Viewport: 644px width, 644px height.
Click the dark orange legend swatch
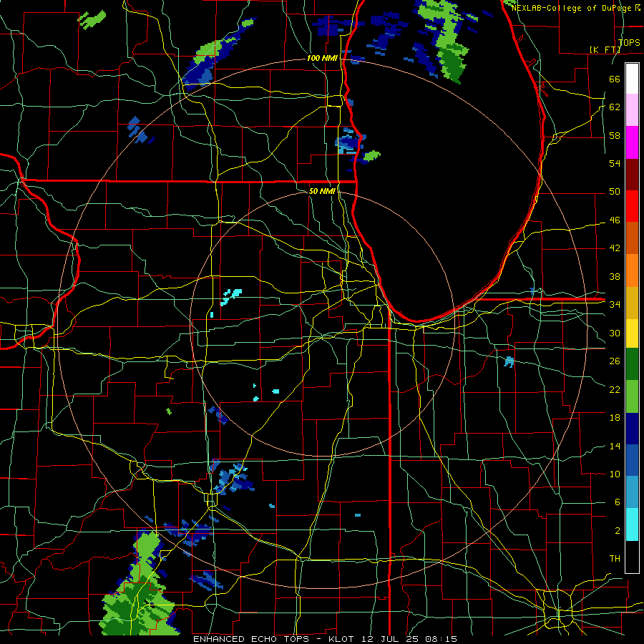click(632, 238)
